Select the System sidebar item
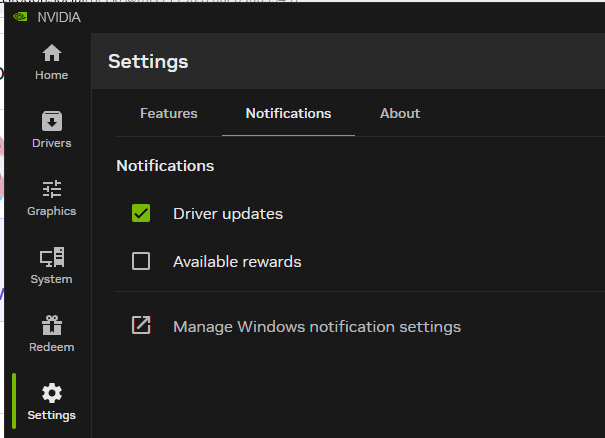Viewport: 605px width, 438px height. pyautogui.click(x=51, y=266)
